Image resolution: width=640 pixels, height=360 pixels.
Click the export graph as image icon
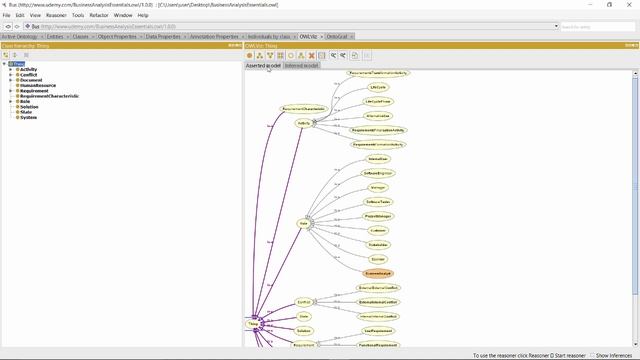pos(355,56)
